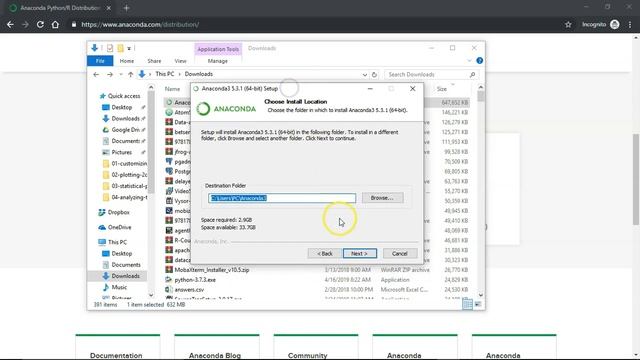The width and height of the screenshot is (640, 360).
Task: Open the Anaconda Blog link
Action: click(x=215, y=355)
